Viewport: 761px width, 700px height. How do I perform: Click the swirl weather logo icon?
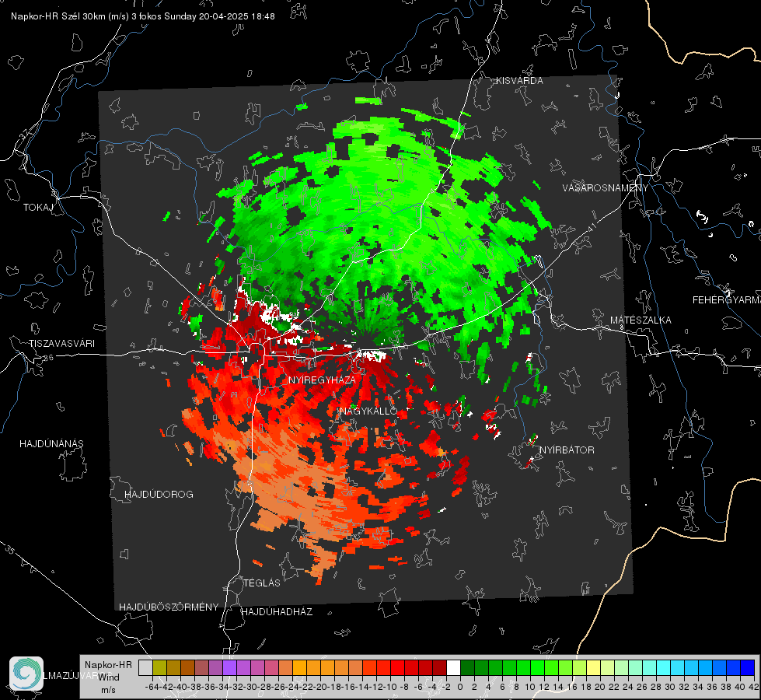tap(26, 673)
